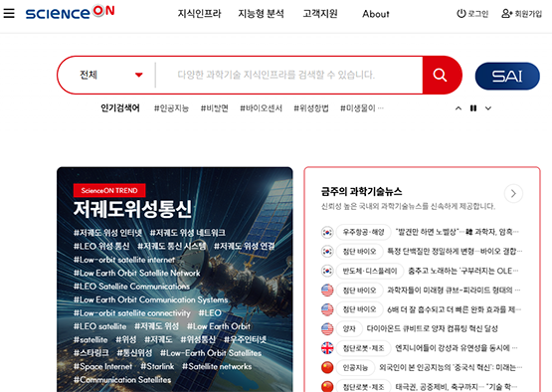The width and height of the screenshot is (552, 392).
Task: Open the 고객지원 menu
Action: pyautogui.click(x=320, y=14)
